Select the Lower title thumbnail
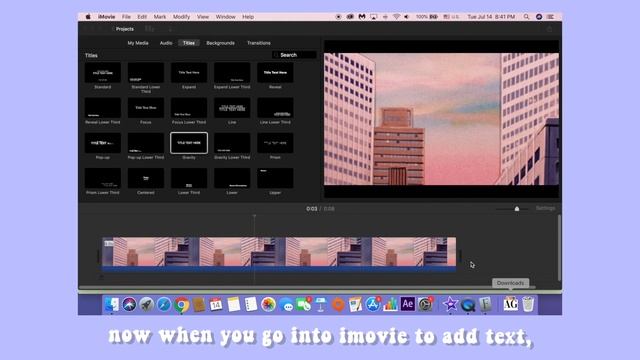This screenshot has width=640, height=360. tap(232, 178)
